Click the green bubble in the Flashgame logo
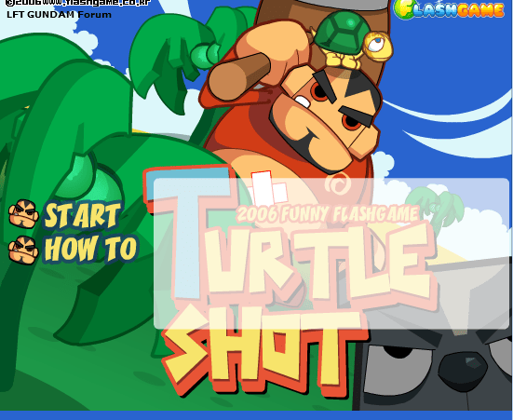 pyautogui.click(x=404, y=9)
